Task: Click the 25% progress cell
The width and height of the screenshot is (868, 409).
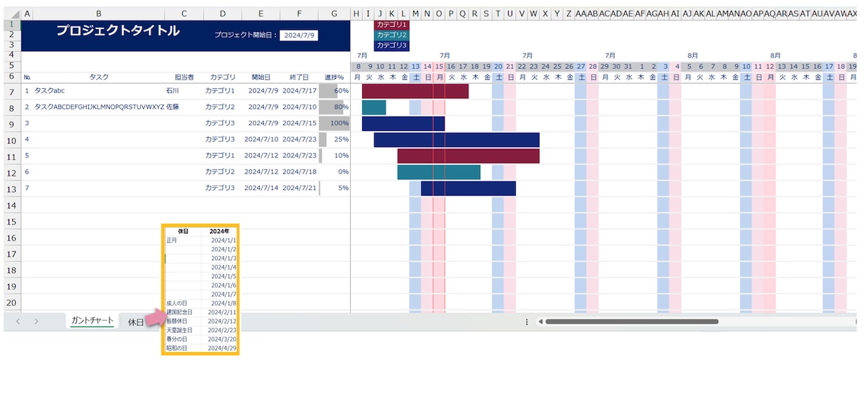Action: [x=334, y=139]
